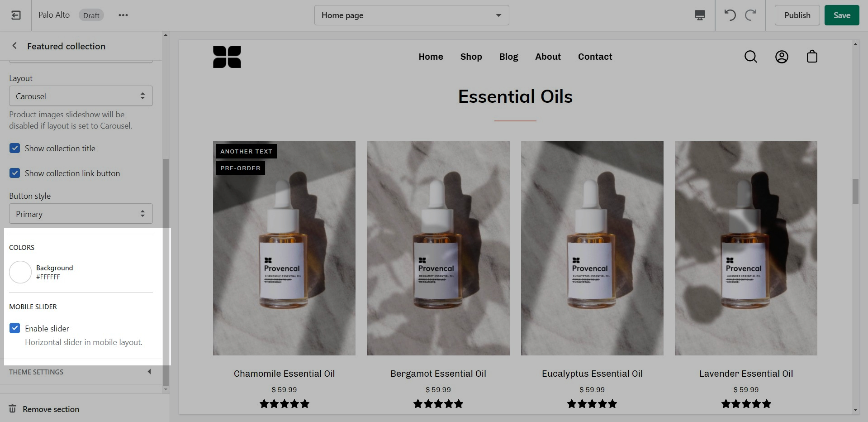Undo the last change
Screen dimensions: 868x422
(x=730, y=15)
